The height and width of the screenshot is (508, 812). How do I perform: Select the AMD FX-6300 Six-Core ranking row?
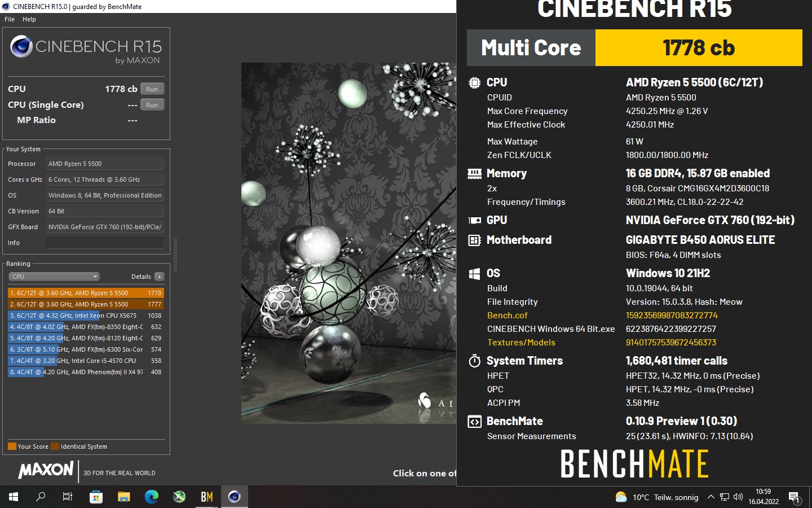tap(86, 349)
